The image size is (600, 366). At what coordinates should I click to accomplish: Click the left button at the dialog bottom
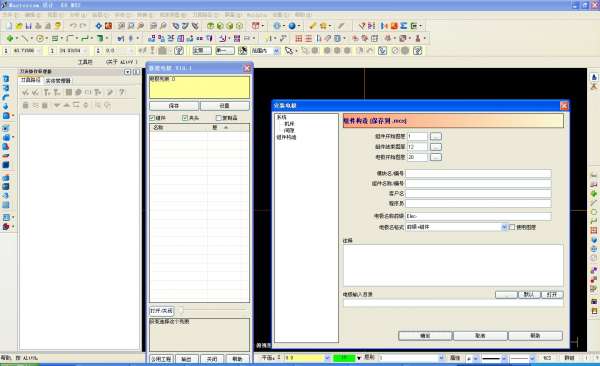point(425,336)
